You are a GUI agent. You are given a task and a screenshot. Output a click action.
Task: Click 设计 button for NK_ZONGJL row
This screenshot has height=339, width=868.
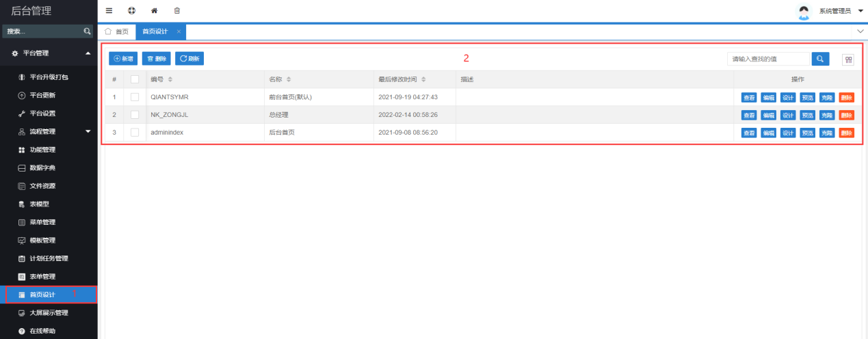(788, 115)
